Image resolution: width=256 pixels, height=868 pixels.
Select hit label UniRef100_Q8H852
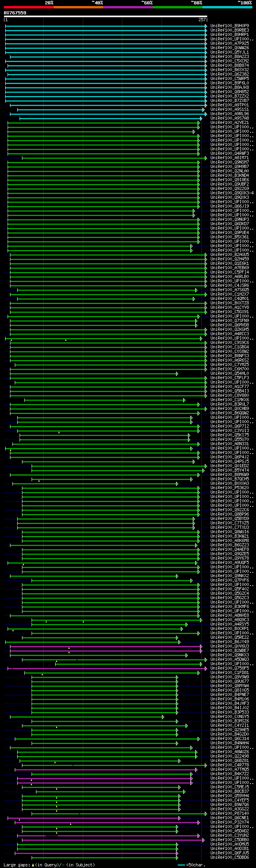pyautogui.click(x=230, y=92)
